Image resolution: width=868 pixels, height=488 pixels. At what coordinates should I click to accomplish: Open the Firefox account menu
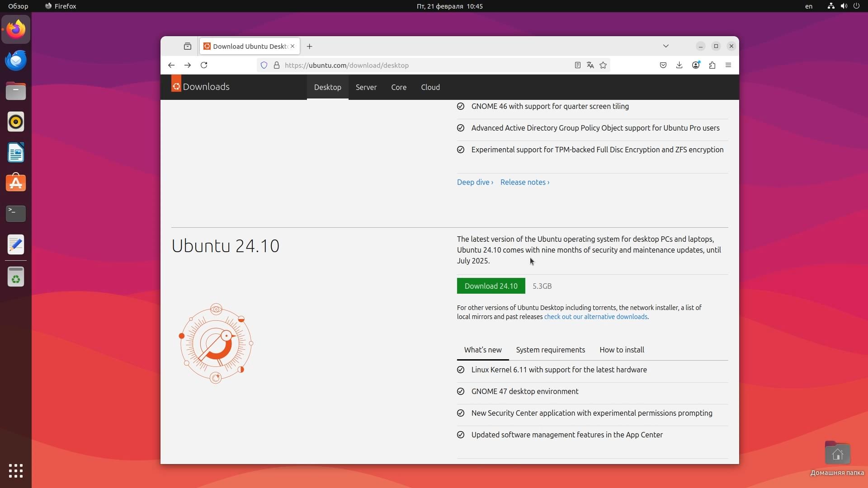pyautogui.click(x=696, y=65)
